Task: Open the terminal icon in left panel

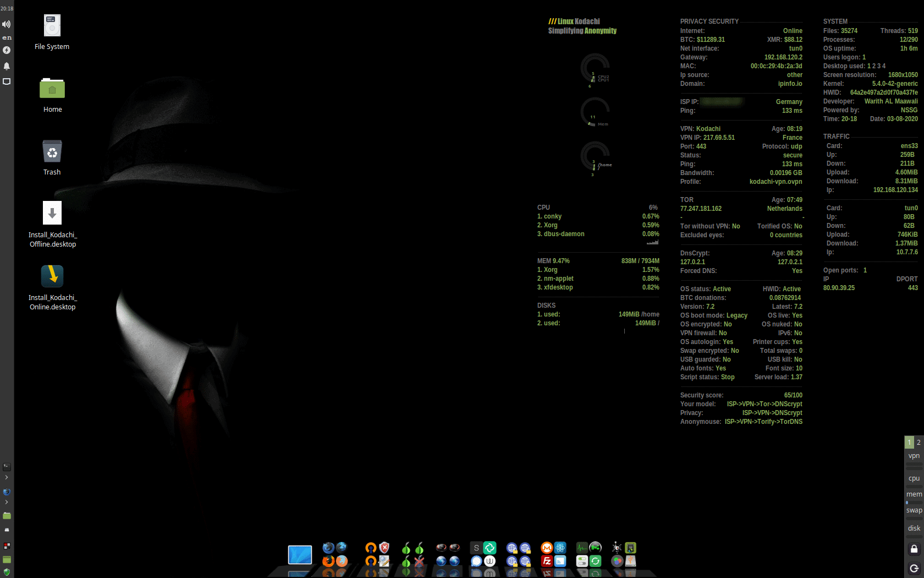Action: [7, 467]
